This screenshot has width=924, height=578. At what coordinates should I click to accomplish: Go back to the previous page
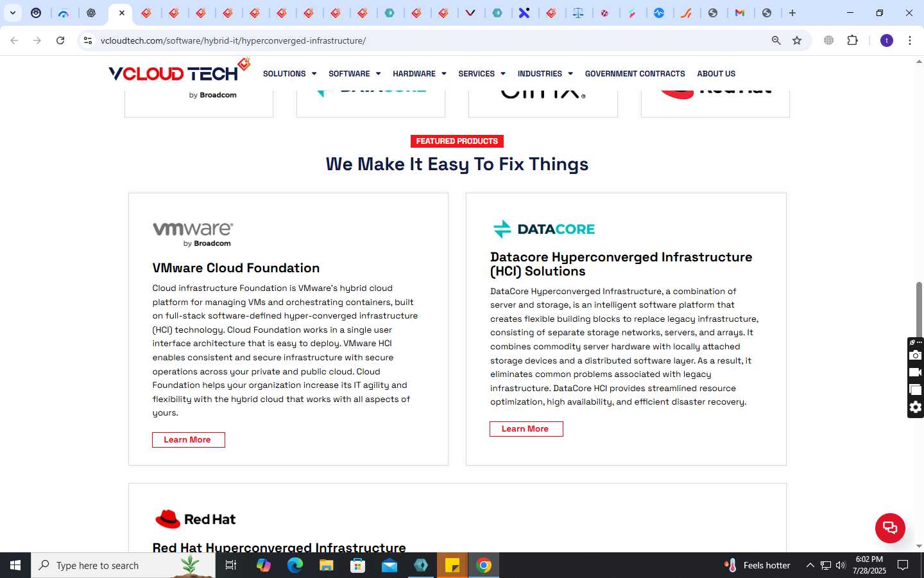(x=14, y=40)
